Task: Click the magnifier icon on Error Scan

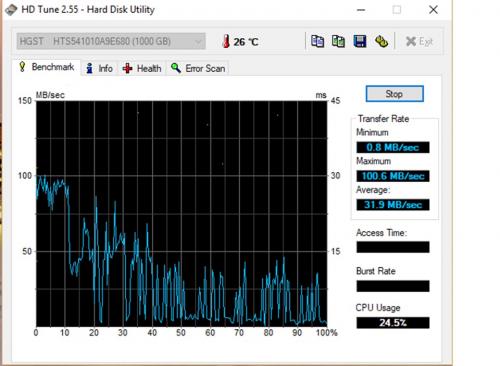Action: [x=176, y=68]
